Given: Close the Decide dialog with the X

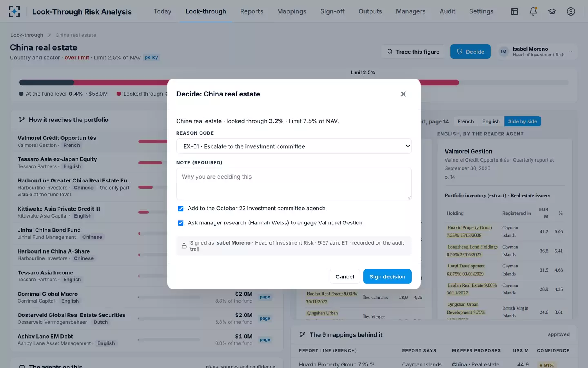Looking at the screenshot, I should click(403, 94).
